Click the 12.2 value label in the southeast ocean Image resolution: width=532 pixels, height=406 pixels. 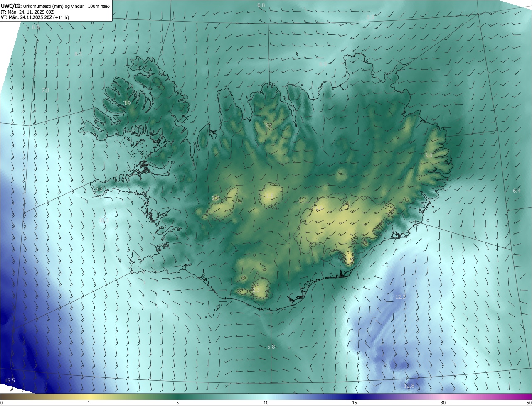[x=400, y=297]
